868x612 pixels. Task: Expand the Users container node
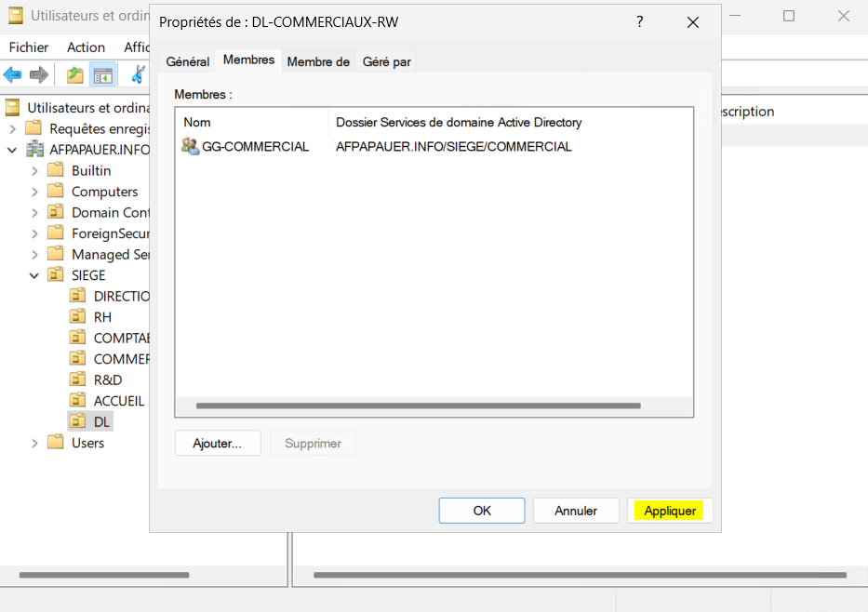point(35,443)
